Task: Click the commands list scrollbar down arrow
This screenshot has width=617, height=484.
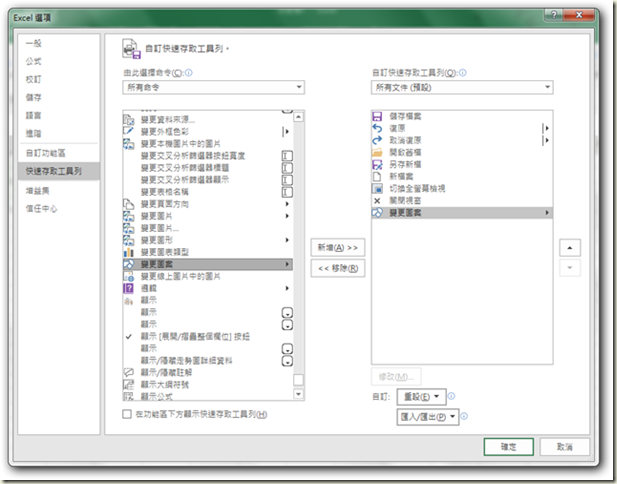Action: [x=299, y=393]
